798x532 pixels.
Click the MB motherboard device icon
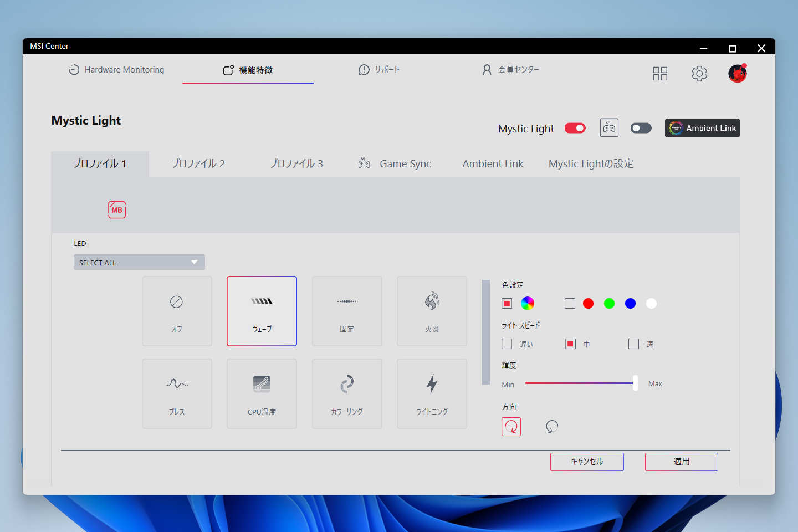click(117, 209)
